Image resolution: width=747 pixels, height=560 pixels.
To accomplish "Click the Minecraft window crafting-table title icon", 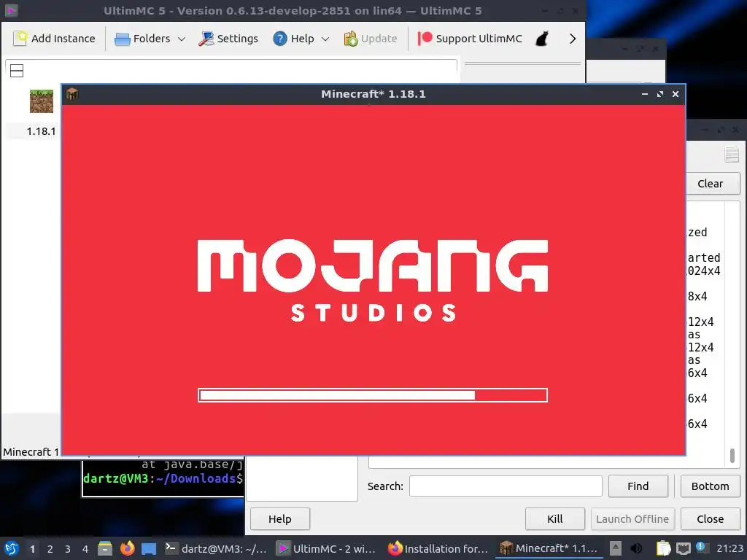I will 72,94.
